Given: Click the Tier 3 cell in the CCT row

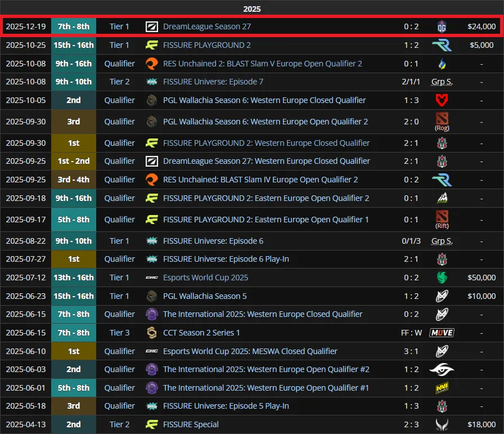Looking at the screenshot, I should 119,333.
